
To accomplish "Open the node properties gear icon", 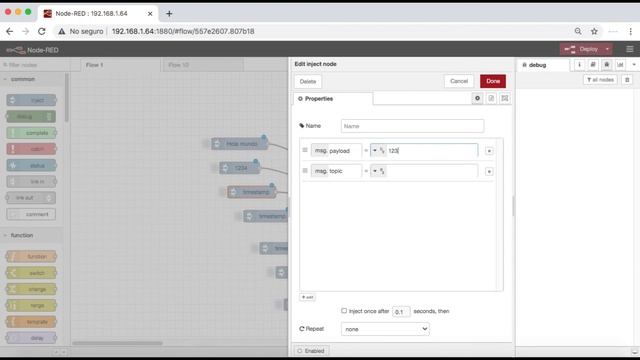I will coord(477,98).
